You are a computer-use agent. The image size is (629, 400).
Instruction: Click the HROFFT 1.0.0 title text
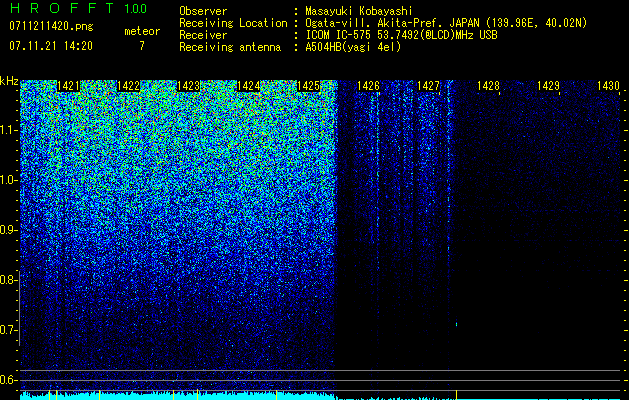click(78, 8)
